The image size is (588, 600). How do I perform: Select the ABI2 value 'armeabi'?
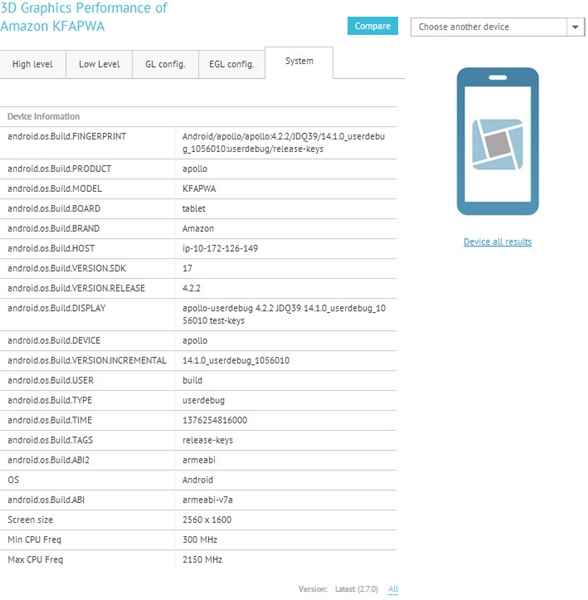199,460
